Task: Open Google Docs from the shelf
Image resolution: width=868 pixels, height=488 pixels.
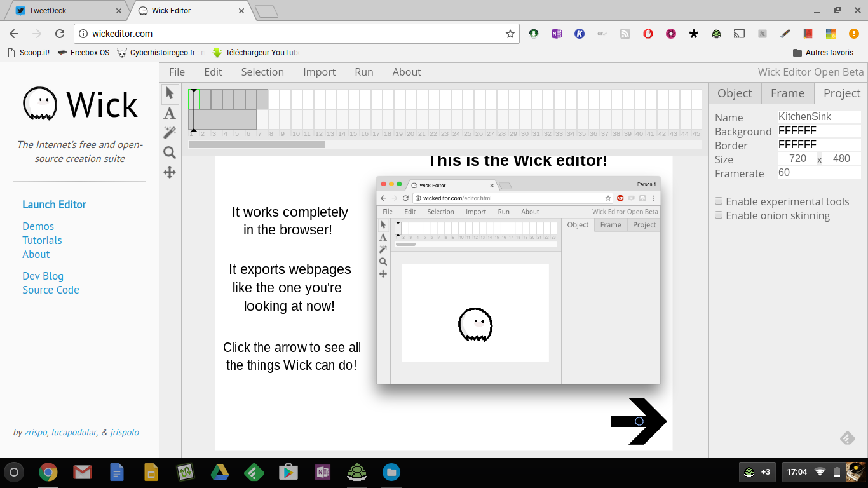Action: (116, 472)
